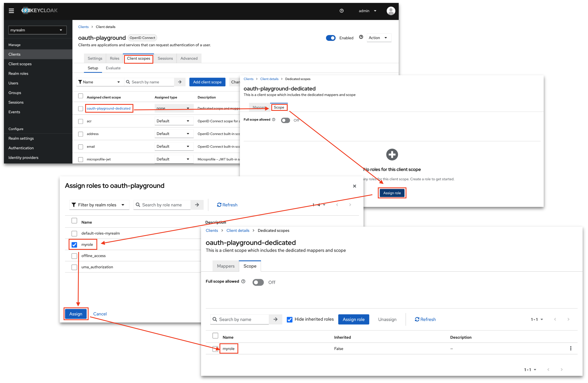
Task: Close the Assign roles dialog
Action: click(354, 186)
